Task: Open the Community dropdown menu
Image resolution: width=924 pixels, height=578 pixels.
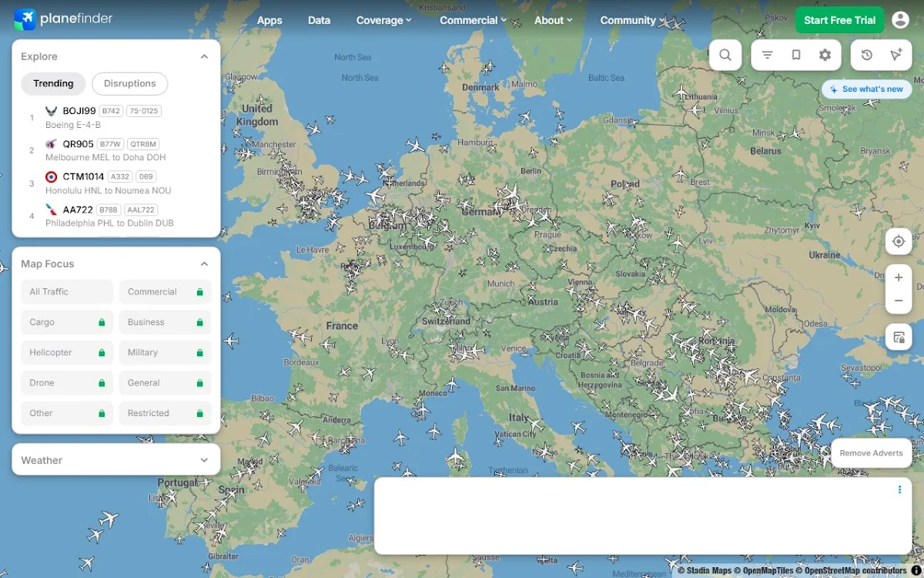Action: click(x=632, y=20)
